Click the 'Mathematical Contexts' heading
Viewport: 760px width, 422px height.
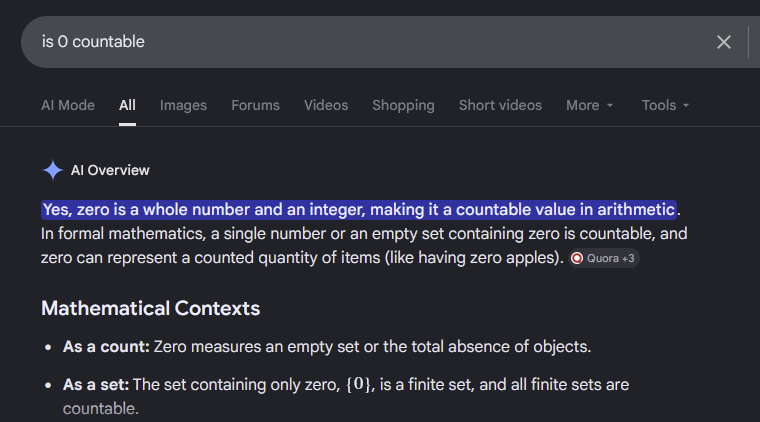(151, 308)
